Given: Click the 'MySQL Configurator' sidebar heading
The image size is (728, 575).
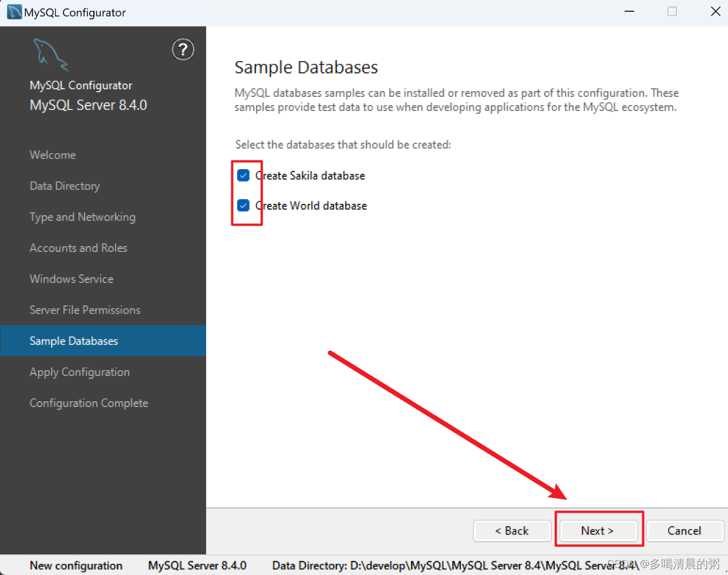Looking at the screenshot, I should pos(81,86).
